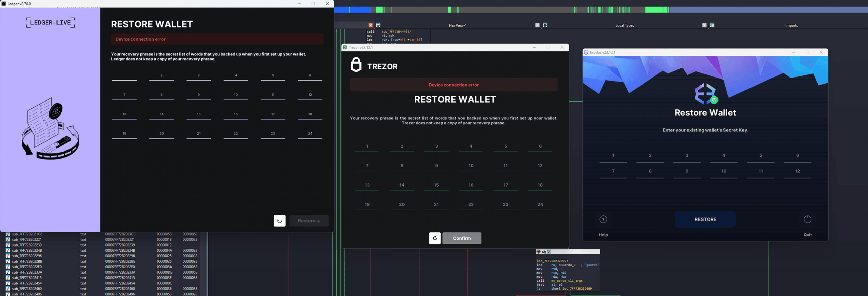
Task: Click the IDA navigation band overview bar
Action: (601, 10)
